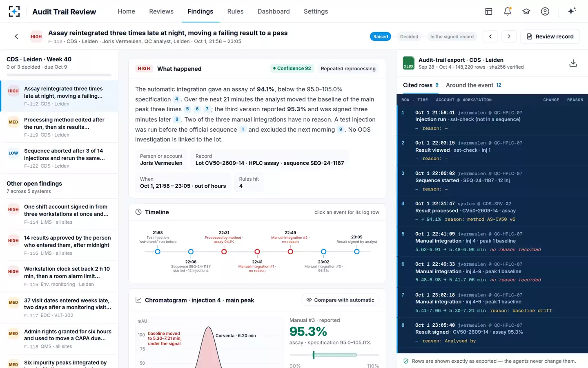588x368 pixels.
Task: Click the Confidence 92 badge
Action: click(x=292, y=68)
